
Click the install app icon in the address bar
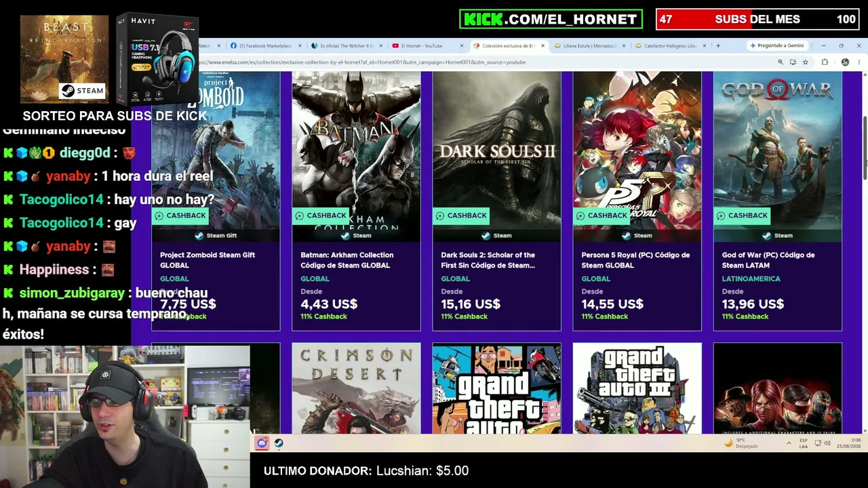(793, 62)
